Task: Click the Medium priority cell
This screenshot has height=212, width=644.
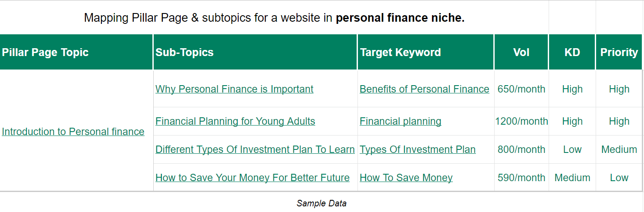Action: tap(619, 149)
